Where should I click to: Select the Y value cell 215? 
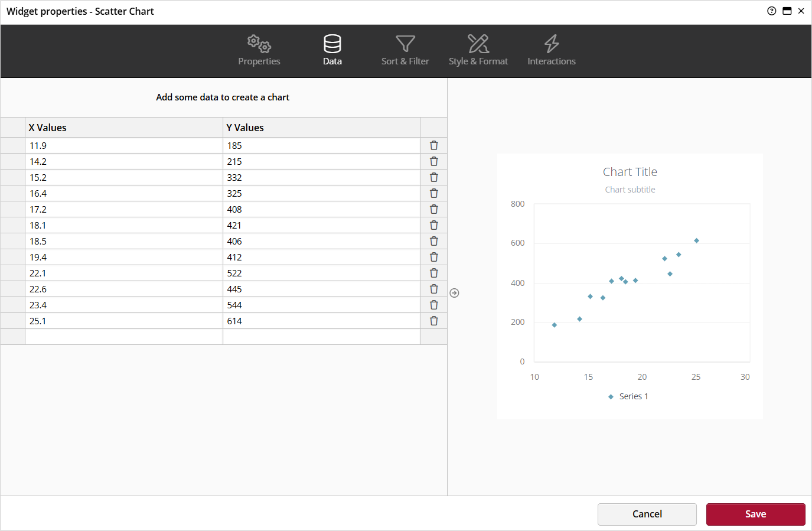tap(321, 161)
